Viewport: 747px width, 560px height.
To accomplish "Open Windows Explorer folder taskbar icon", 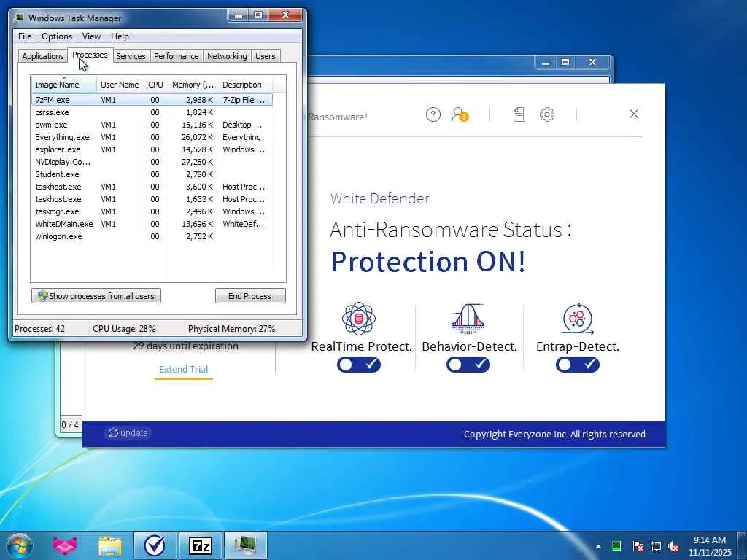I will tap(111, 545).
